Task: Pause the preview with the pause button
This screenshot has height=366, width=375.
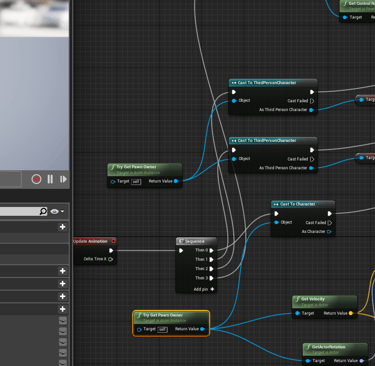Action: (x=50, y=179)
